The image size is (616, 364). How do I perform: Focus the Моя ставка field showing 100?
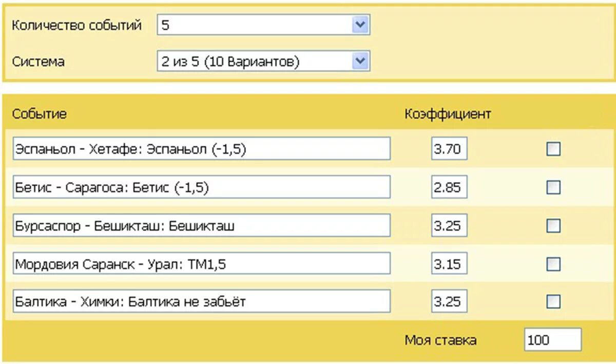pos(553,339)
